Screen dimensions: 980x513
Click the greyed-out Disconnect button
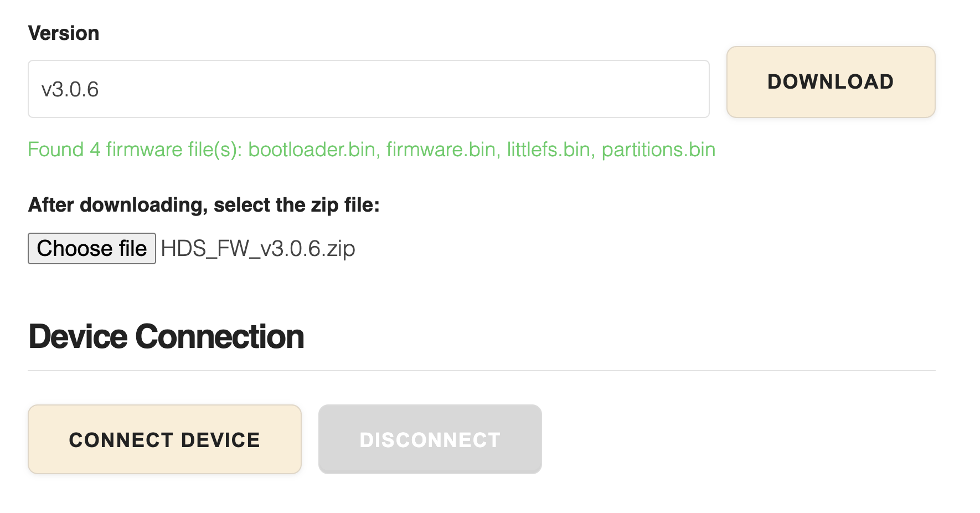[430, 439]
